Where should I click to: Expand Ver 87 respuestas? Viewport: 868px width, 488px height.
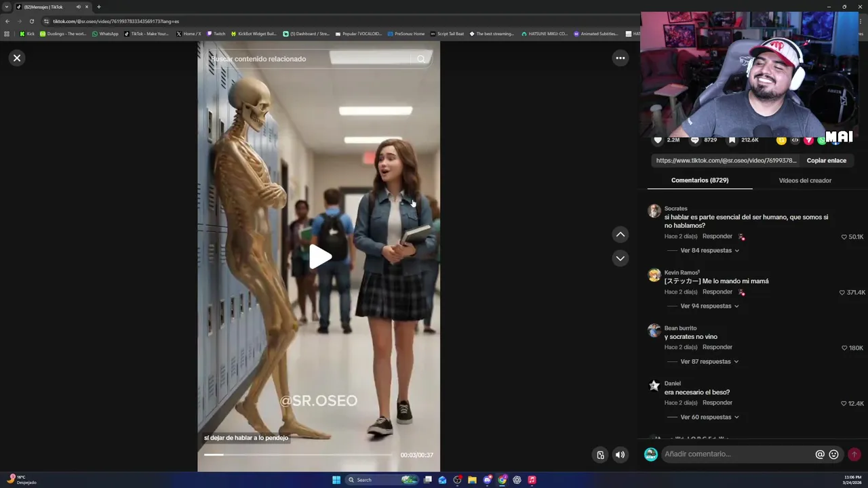coord(709,362)
